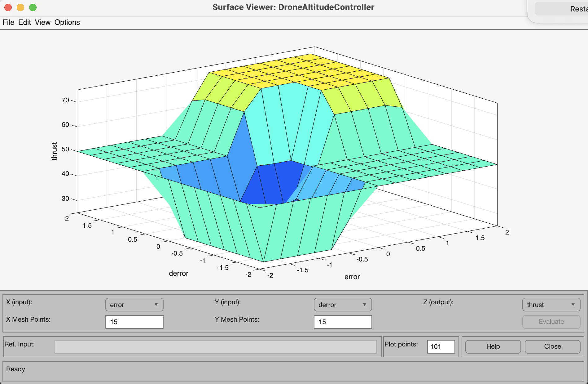Screen dimensions: 588x384
Task: Open the Edit menu
Action: [24, 22]
